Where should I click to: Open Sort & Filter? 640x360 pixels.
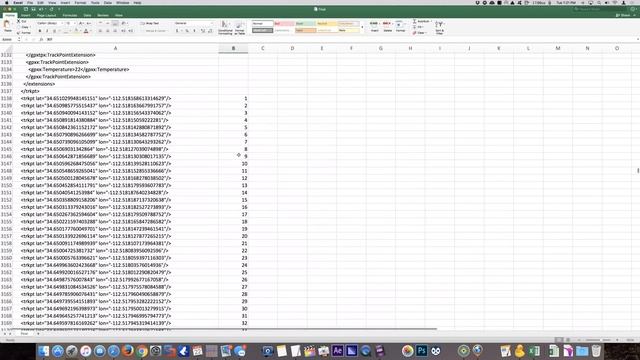439,27
